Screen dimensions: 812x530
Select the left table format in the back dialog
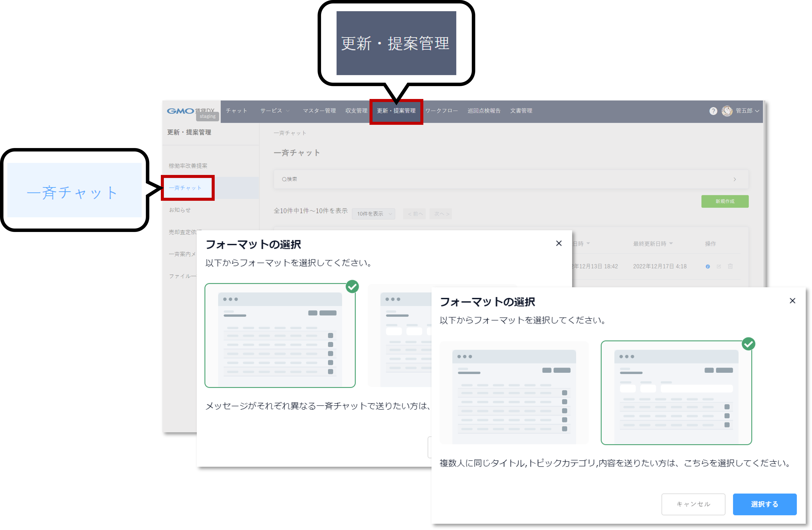(280, 335)
